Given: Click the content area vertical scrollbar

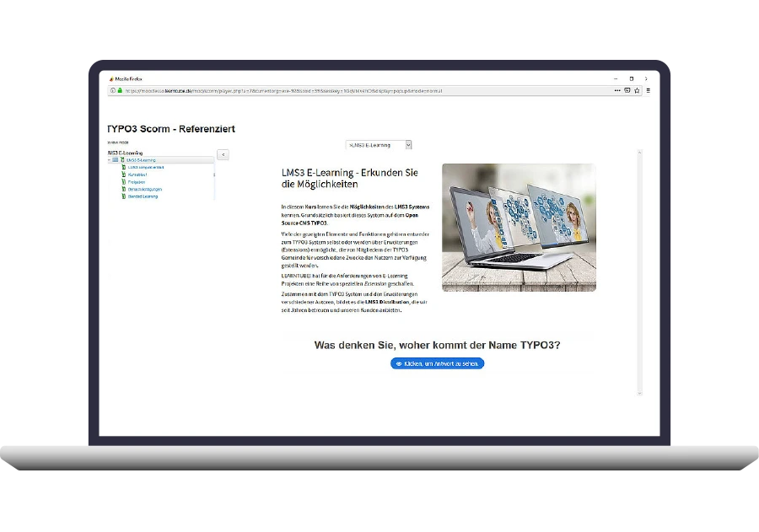Looking at the screenshot, I should (638, 270).
